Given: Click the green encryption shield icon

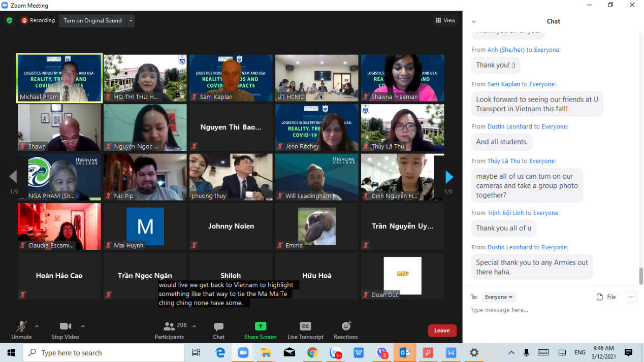Looking at the screenshot, I should (x=9, y=21).
